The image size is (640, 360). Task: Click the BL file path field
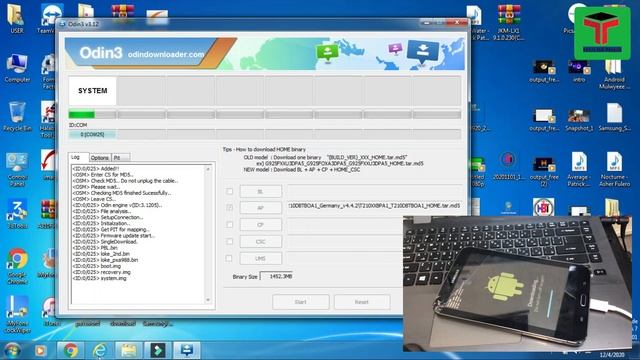point(375,190)
